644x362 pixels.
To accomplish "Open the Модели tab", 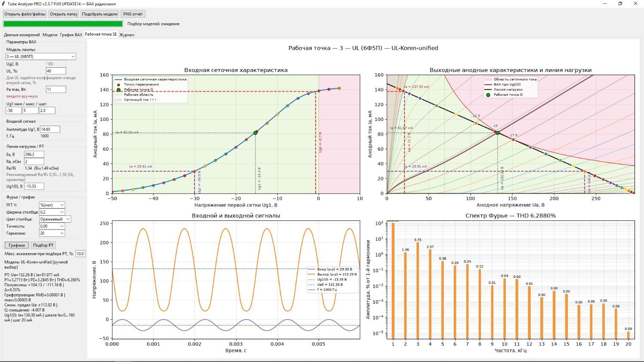I will pos(50,35).
